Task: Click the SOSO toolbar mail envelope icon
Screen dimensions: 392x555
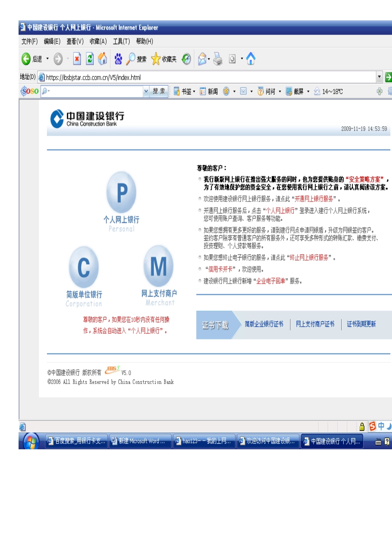Action: (243, 91)
